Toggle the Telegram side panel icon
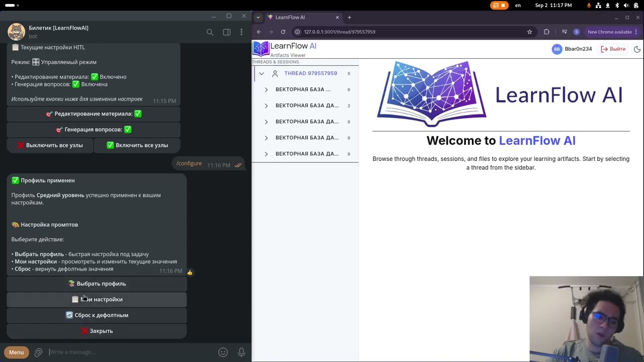This screenshot has width=644, height=362. pos(226,32)
